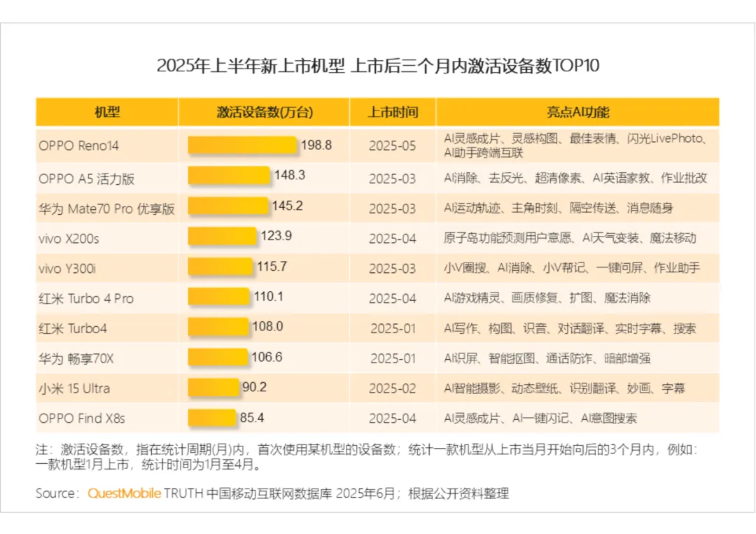Image resolution: width=756 pixels, height=534 pixels.
Task: Click the orange bar for OPPO Reno14
Action: (x=242, y=145)
